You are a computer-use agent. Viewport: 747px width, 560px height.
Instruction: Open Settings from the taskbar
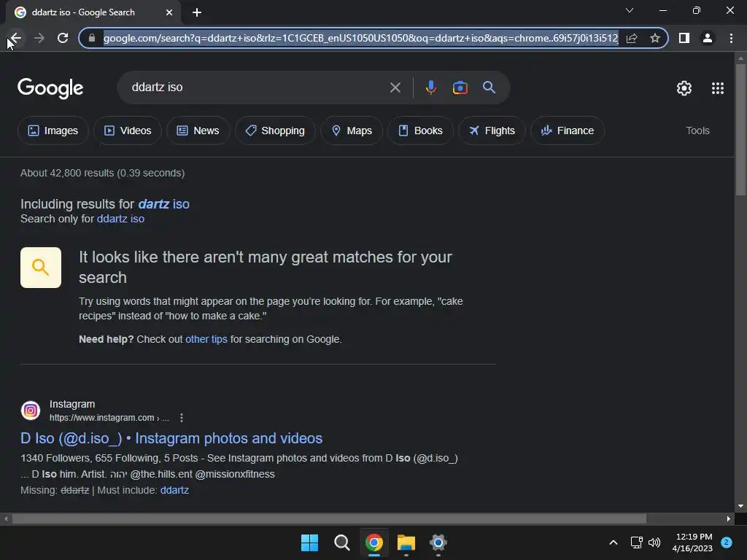click(438, 542)
